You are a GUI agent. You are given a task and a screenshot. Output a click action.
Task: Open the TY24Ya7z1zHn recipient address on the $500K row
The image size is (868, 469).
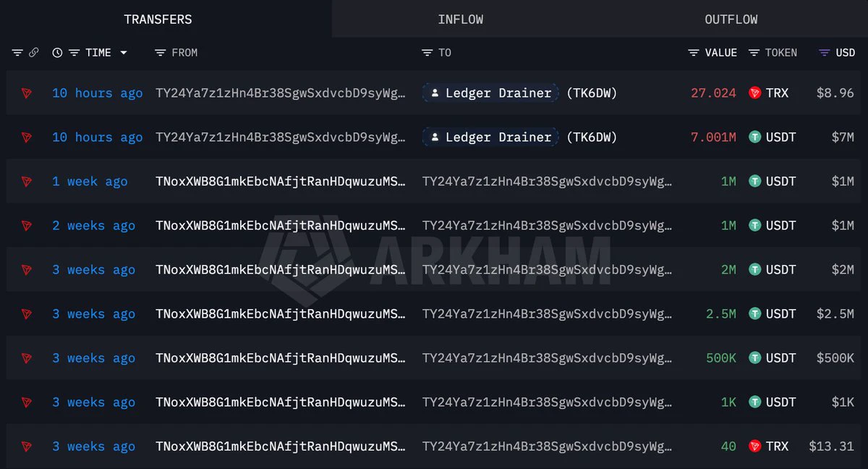coord(548,358)
